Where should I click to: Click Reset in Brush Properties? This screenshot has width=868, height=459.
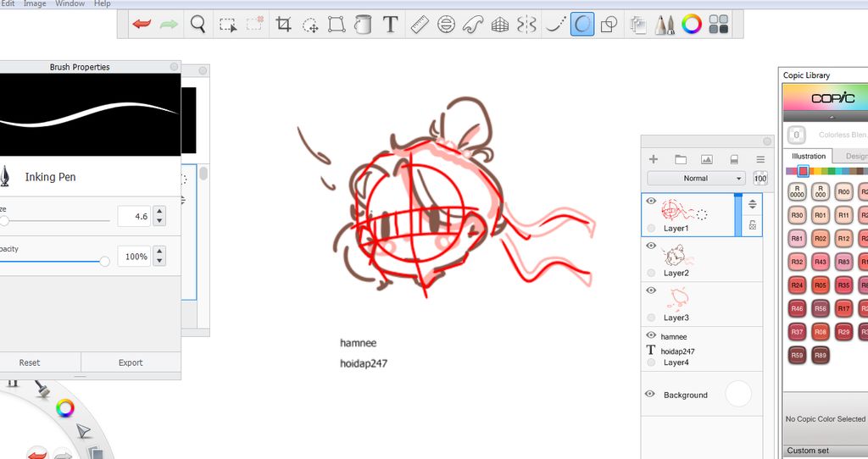click(30, 362)
